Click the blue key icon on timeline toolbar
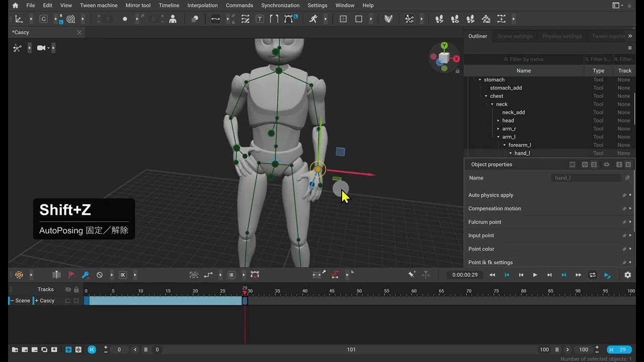Screen dimensions: 644x362 coord(85,275)
